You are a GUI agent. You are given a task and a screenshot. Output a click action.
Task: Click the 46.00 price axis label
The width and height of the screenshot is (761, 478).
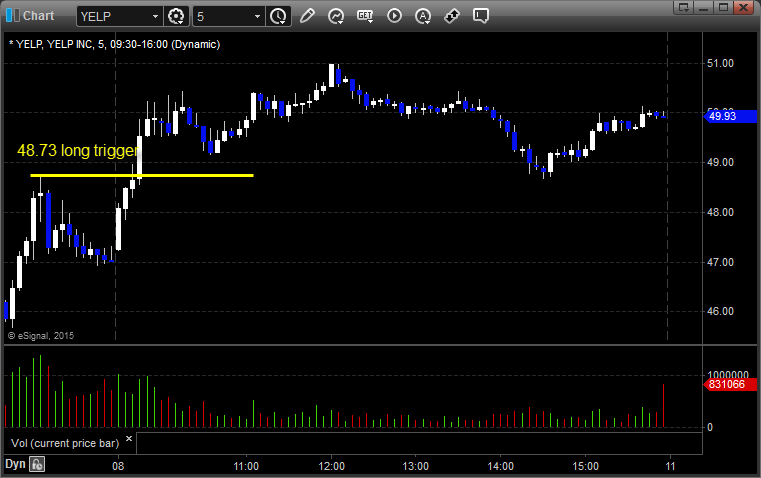720,312
